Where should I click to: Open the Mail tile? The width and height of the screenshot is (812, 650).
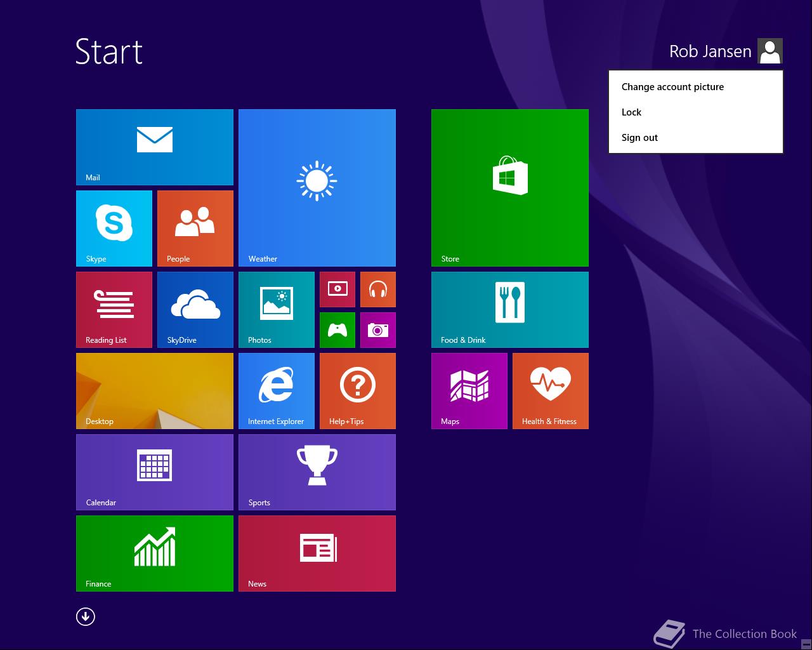coord(155,147)
